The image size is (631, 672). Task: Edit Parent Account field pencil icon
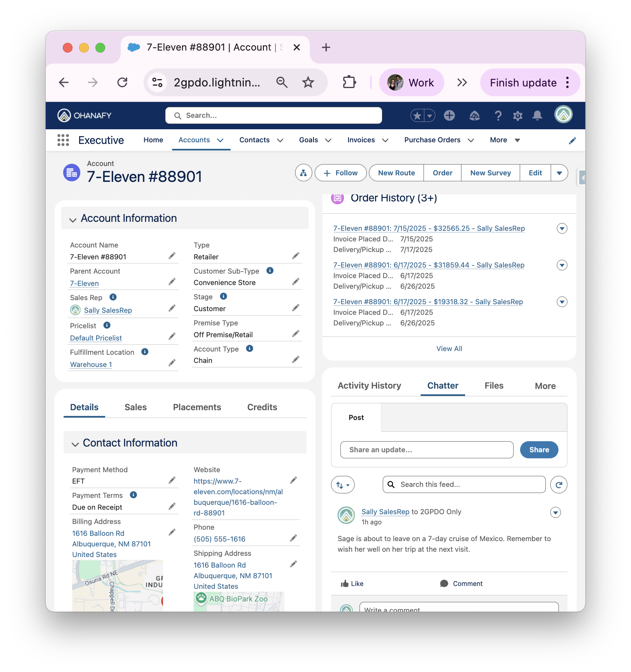172,282
